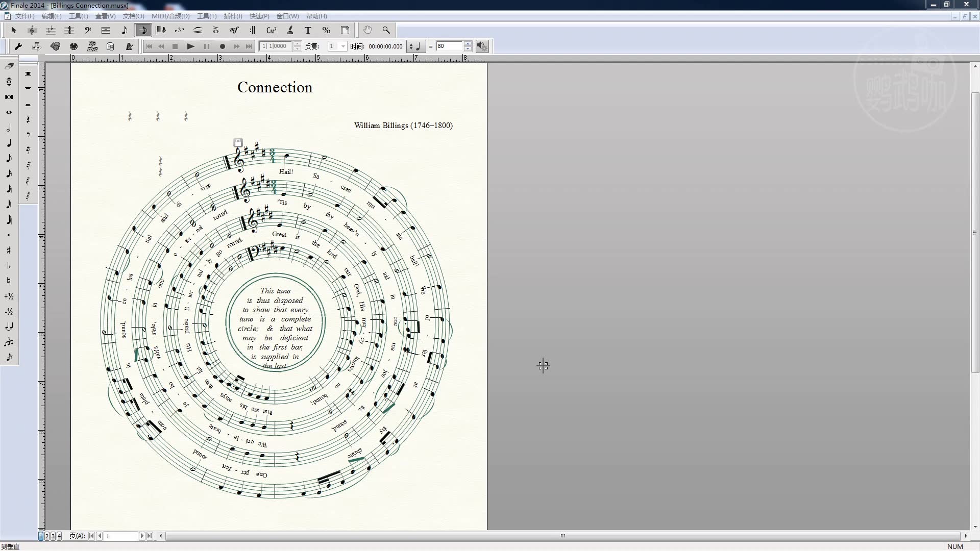Increase tempo value 80 with up arrow
This screenshot has height=551, width=980.
pyautogui.click(x=468, y=44)
